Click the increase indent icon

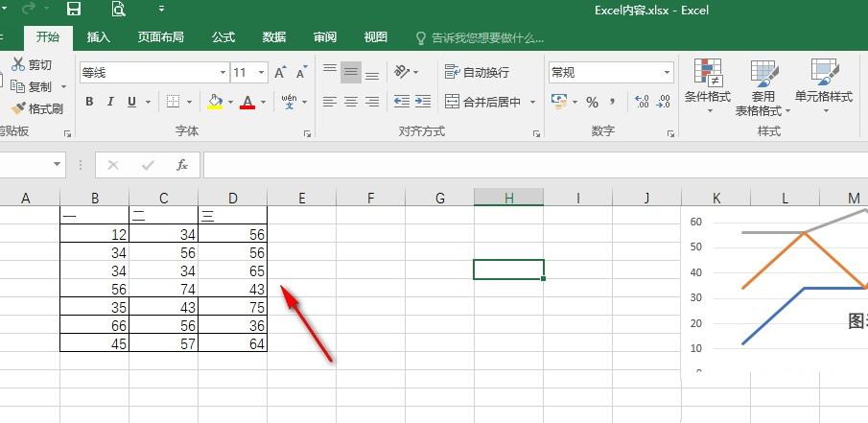pos(423,102)
